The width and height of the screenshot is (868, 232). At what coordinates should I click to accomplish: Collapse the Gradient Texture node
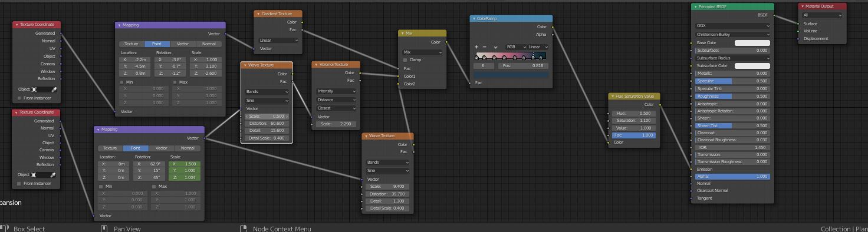click(x=258, y=14)
